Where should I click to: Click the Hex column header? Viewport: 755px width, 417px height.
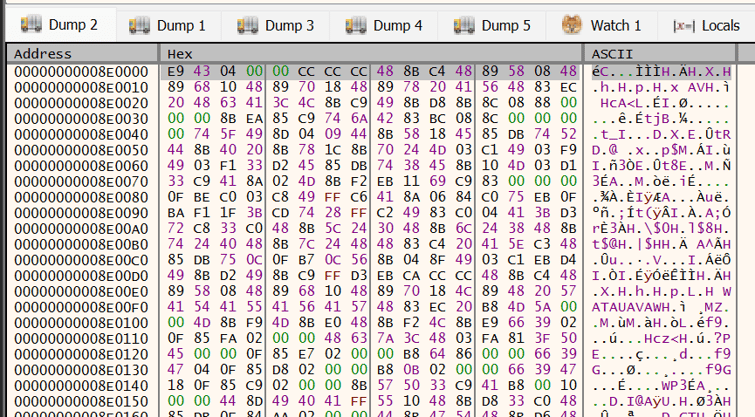pos(371,54)
